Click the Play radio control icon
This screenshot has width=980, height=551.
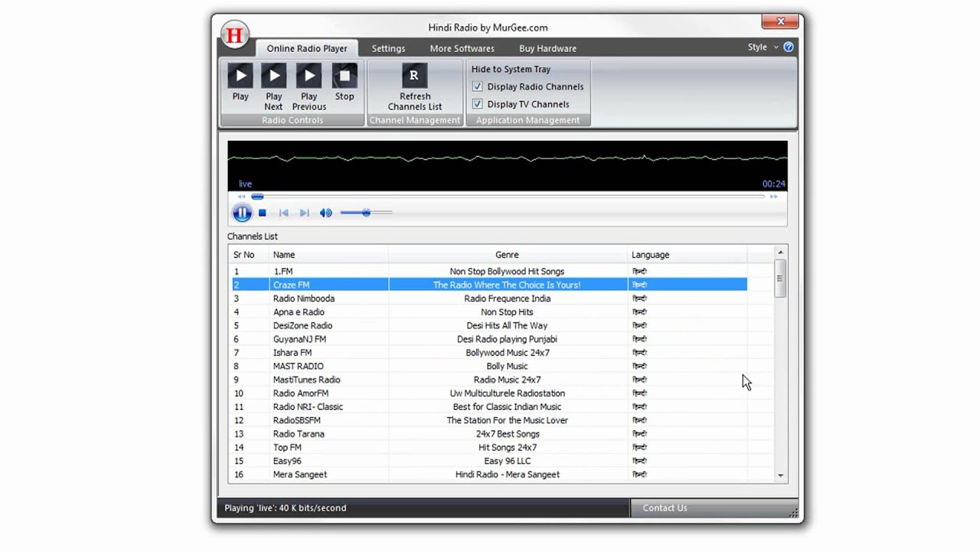click(240, 76)
